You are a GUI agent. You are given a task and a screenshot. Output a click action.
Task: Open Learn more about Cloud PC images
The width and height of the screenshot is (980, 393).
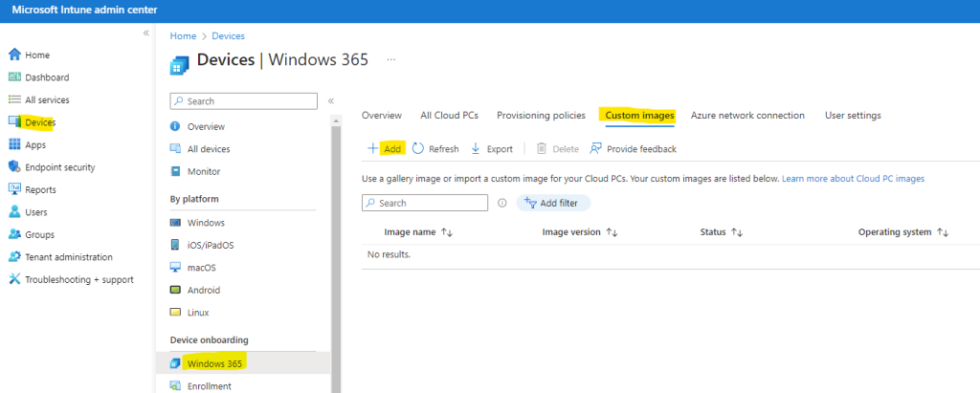[853, 179]
